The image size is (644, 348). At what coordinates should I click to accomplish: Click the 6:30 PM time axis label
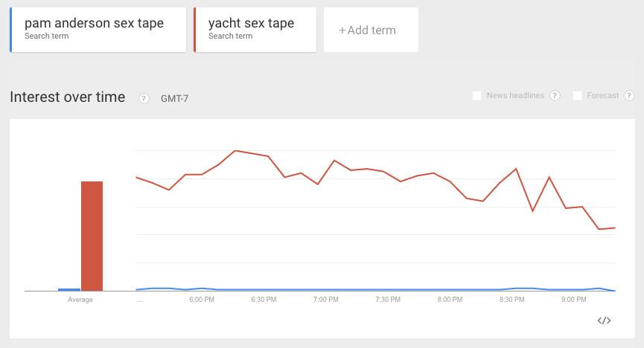264,300
